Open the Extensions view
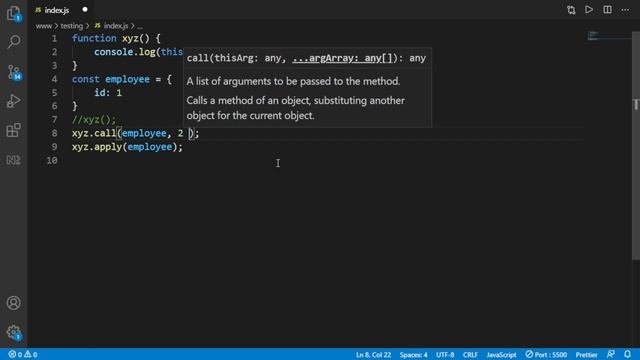 coord(13,131)
